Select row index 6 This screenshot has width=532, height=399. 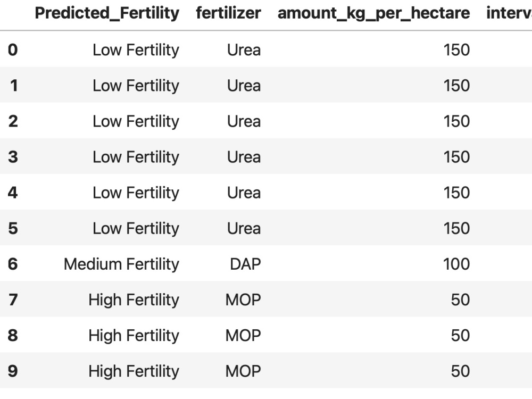(13, 264)
